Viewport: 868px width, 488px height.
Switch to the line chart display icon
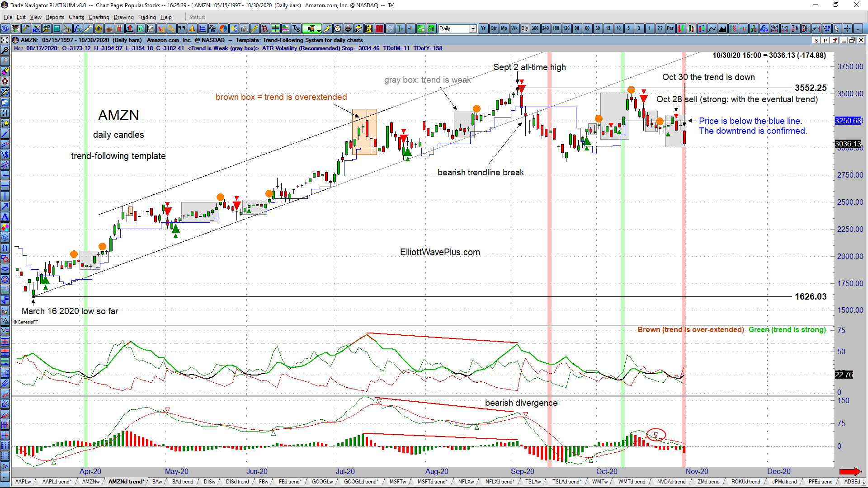[712, 28]
